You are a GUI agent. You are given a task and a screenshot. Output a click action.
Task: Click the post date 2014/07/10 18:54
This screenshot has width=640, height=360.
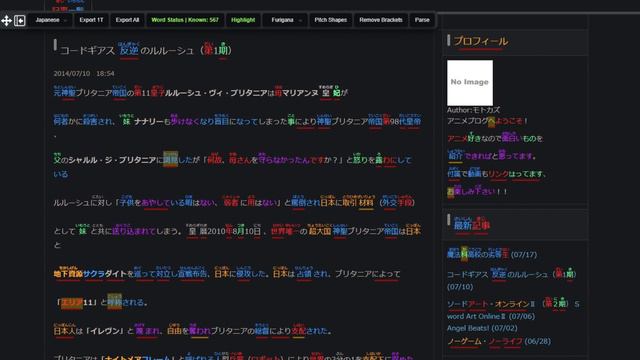tap(84, 73)
